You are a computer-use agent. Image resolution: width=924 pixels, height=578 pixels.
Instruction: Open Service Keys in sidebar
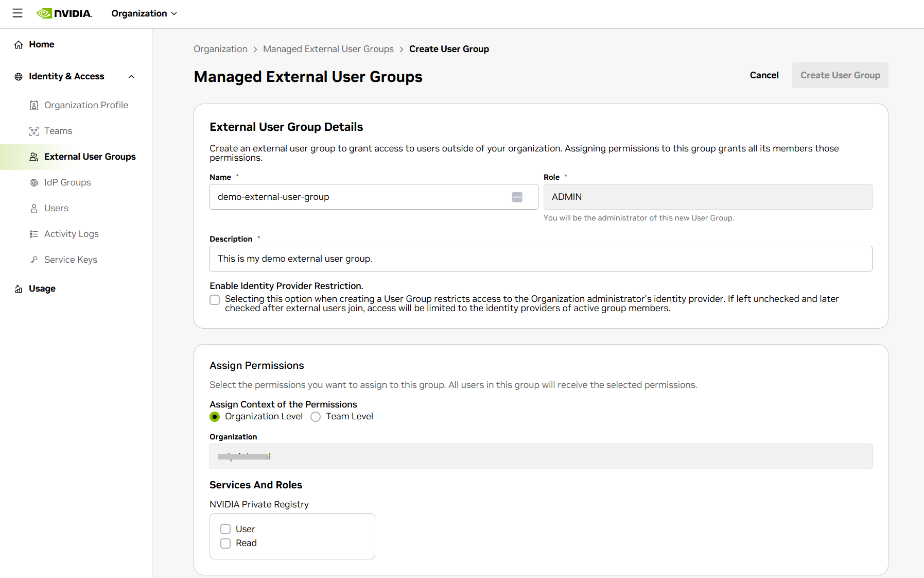tap(71, 260)
